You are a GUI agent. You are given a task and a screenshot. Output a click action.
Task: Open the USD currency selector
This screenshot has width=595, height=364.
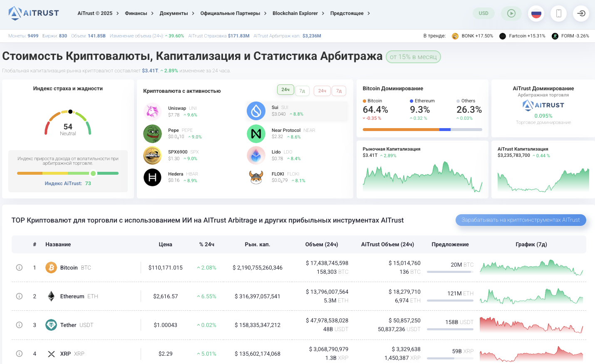[483, 13]
